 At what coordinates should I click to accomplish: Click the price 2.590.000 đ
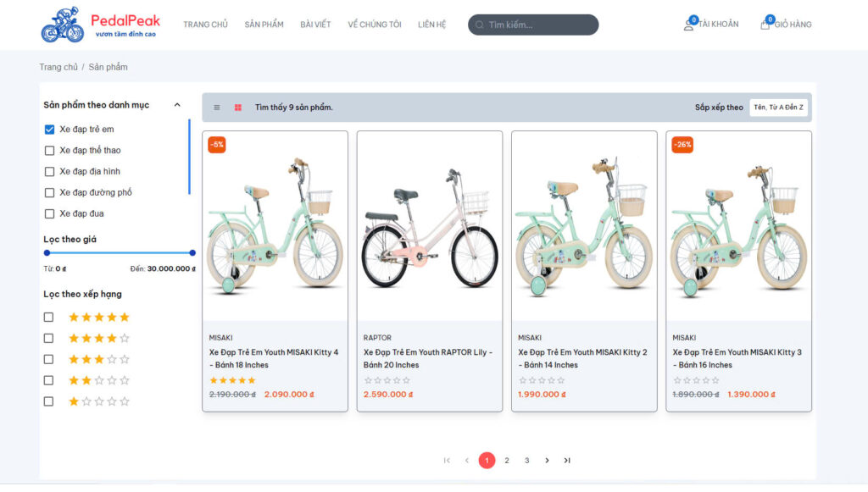[x=388, y=395]
